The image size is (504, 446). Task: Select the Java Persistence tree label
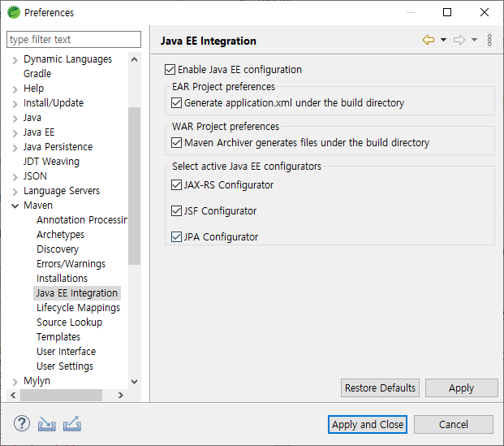tap(58, 147)
